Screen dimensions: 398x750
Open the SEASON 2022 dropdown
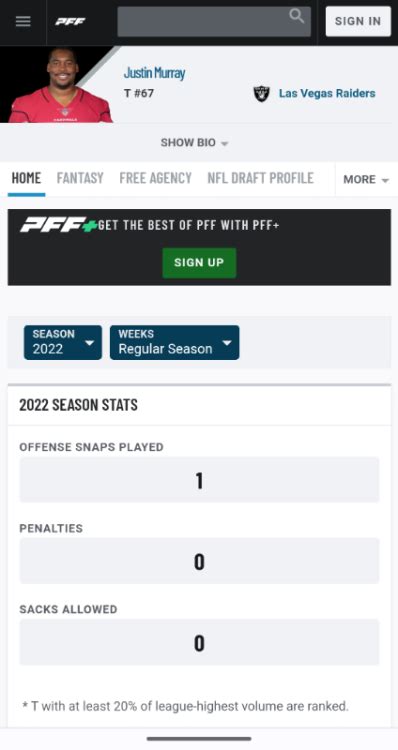63,342
